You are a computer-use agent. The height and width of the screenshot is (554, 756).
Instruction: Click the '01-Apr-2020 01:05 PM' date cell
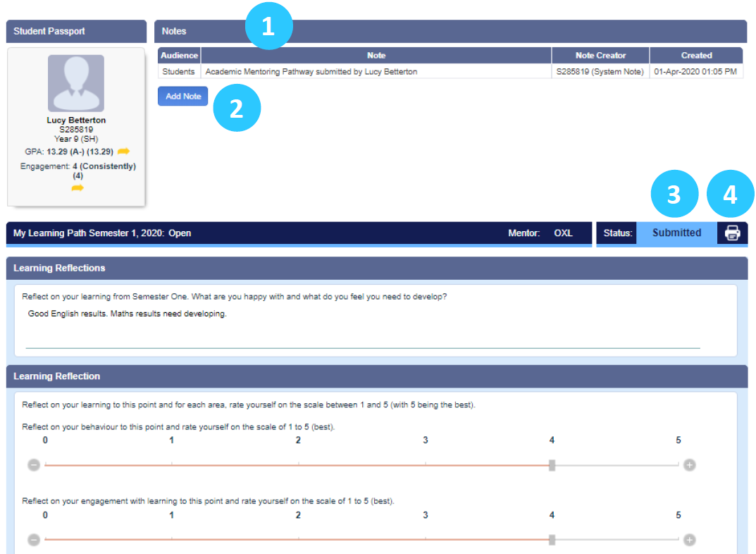tap(695, 71)
